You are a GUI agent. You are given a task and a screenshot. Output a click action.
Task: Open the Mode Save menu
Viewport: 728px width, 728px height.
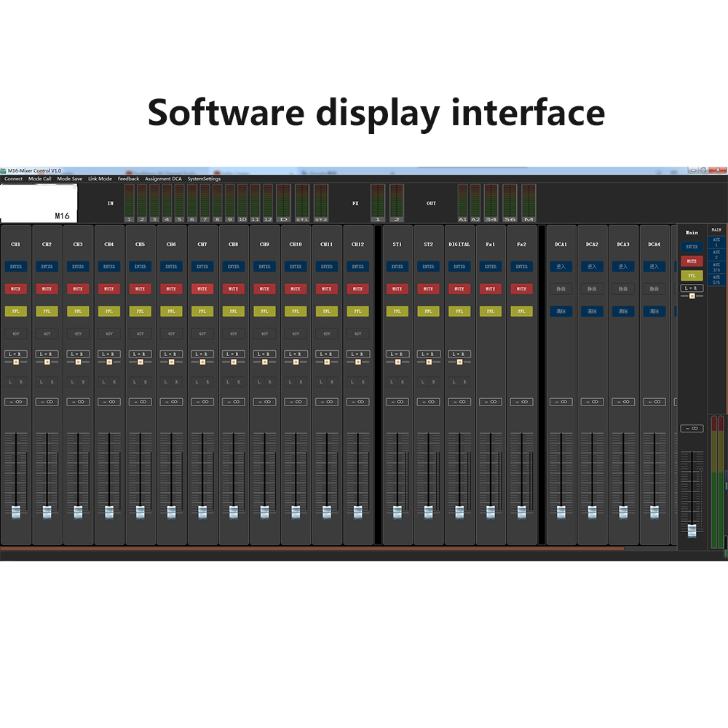70,179
